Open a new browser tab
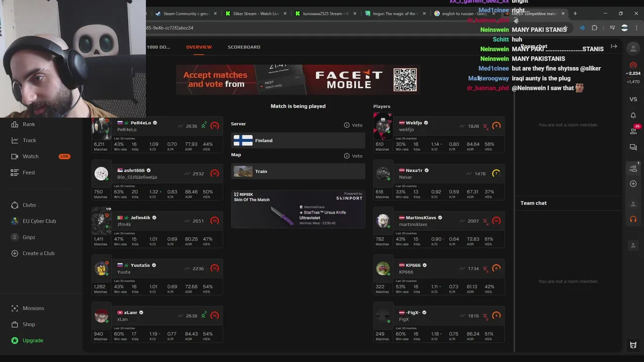Viewport: 644px width, 362px height. click(x=575, y=14)
